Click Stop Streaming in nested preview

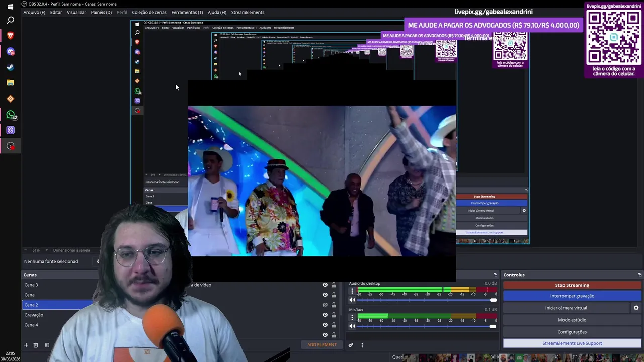485,197
